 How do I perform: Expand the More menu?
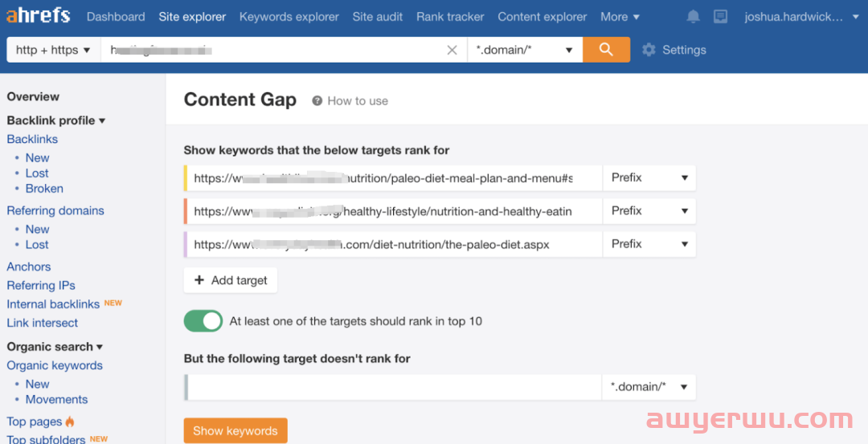click(620, 17)
